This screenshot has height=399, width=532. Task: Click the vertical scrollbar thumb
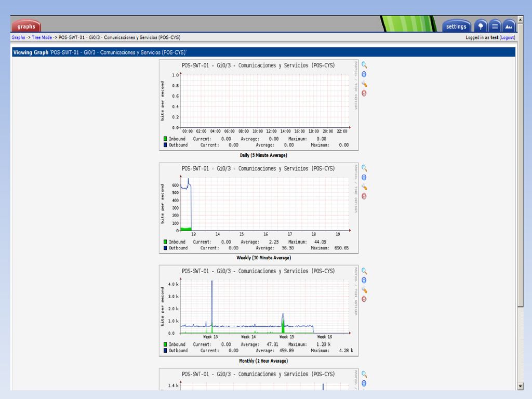pyautogui.click(x=521, y=165)
